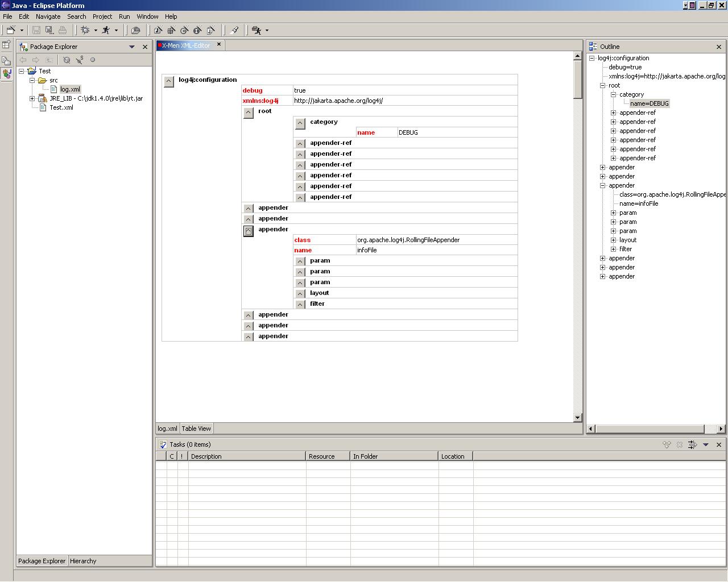Click the Search flashlight toolbar icon

coord(234,30)
